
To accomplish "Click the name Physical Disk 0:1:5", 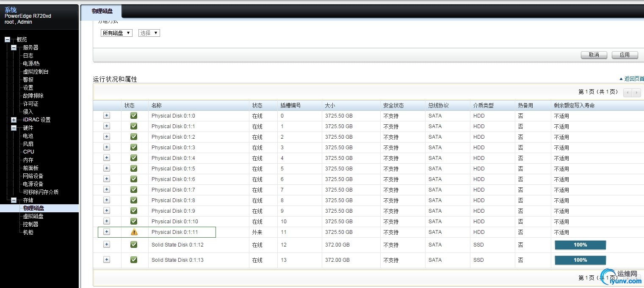I will [x=173, y=169].
